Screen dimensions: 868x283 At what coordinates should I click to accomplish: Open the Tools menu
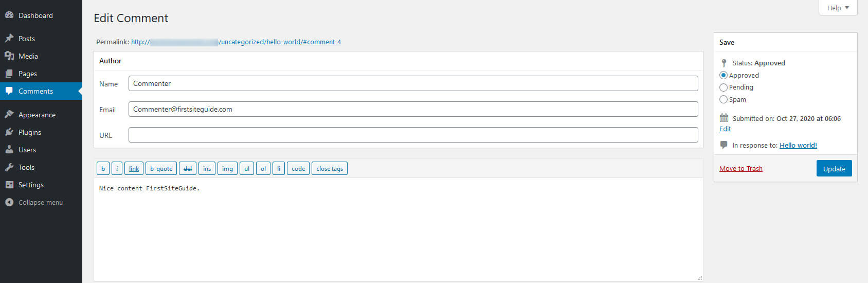(41, 167)
